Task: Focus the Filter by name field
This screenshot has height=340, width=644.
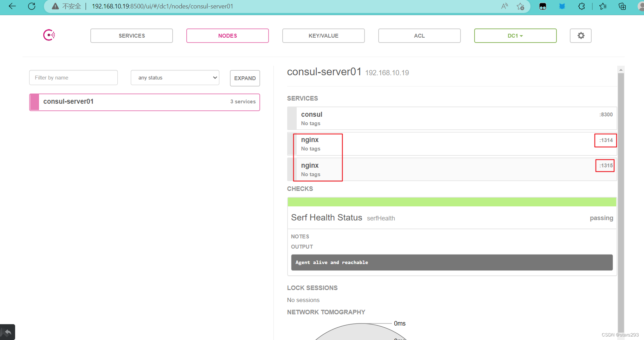Action: [73, 77]
